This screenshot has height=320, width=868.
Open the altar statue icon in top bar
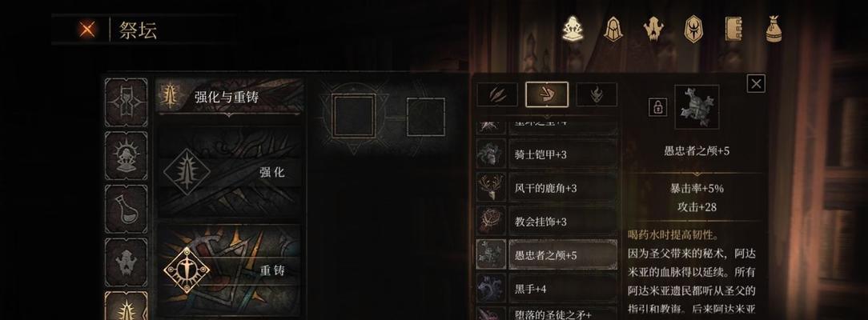573,29
